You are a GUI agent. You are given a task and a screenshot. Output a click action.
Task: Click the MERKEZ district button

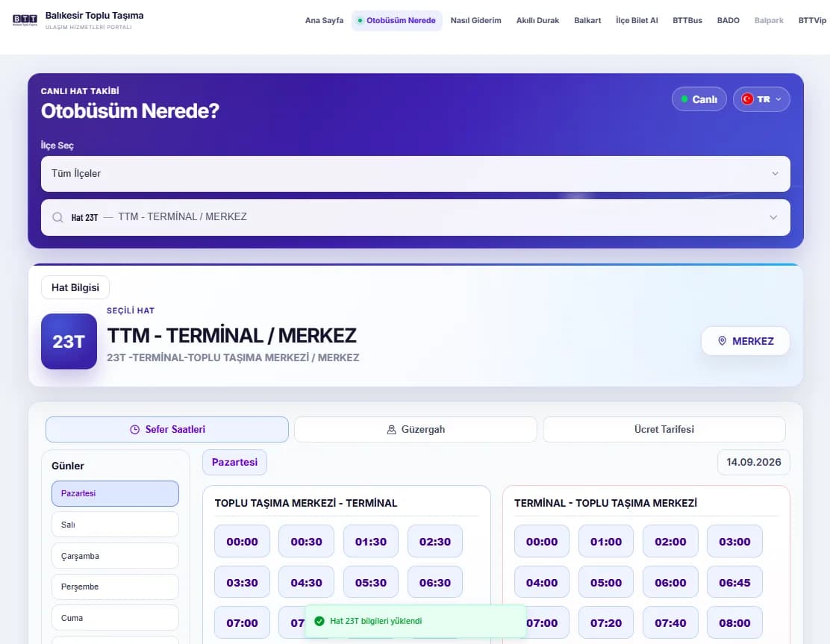coord(746,341)
